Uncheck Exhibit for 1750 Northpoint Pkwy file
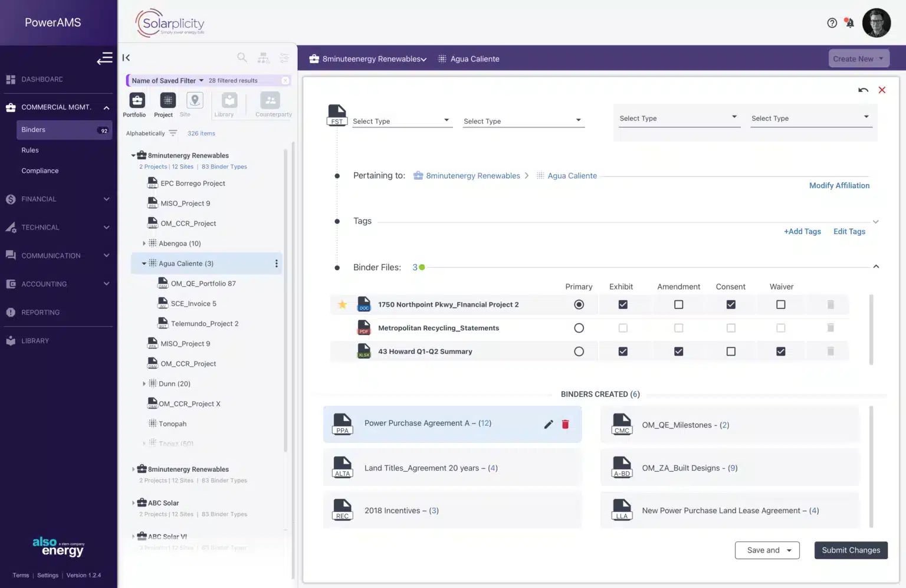 tap(623, 304)
